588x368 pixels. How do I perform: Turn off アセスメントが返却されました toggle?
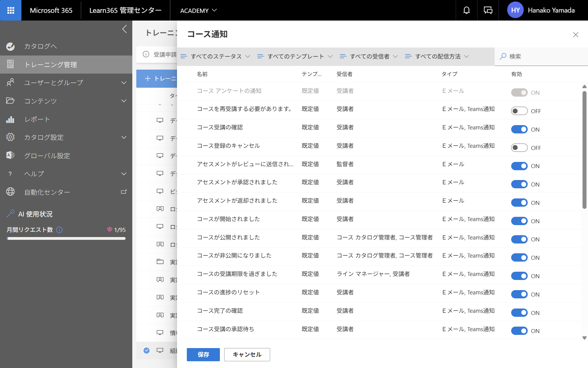(519, 203)
